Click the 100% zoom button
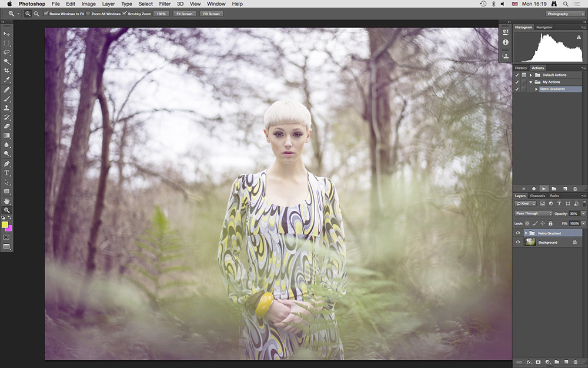588x368 pixels. 161,14
